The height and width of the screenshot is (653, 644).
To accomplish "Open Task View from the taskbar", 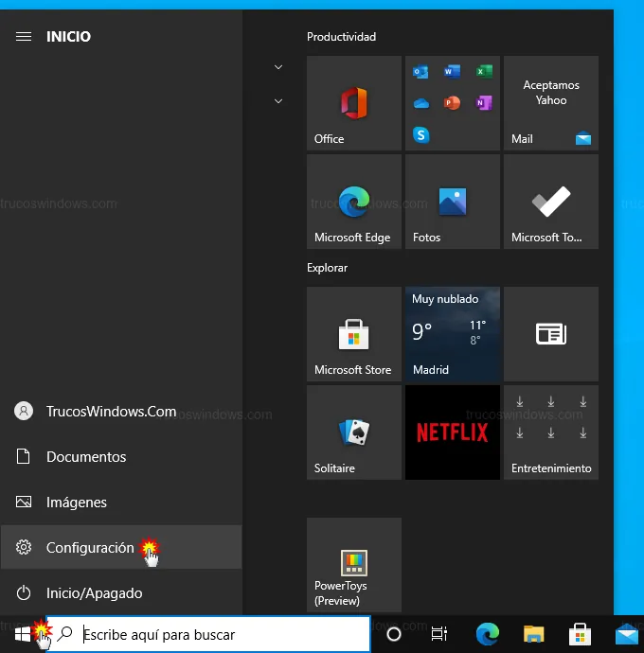I will point(438,634).
